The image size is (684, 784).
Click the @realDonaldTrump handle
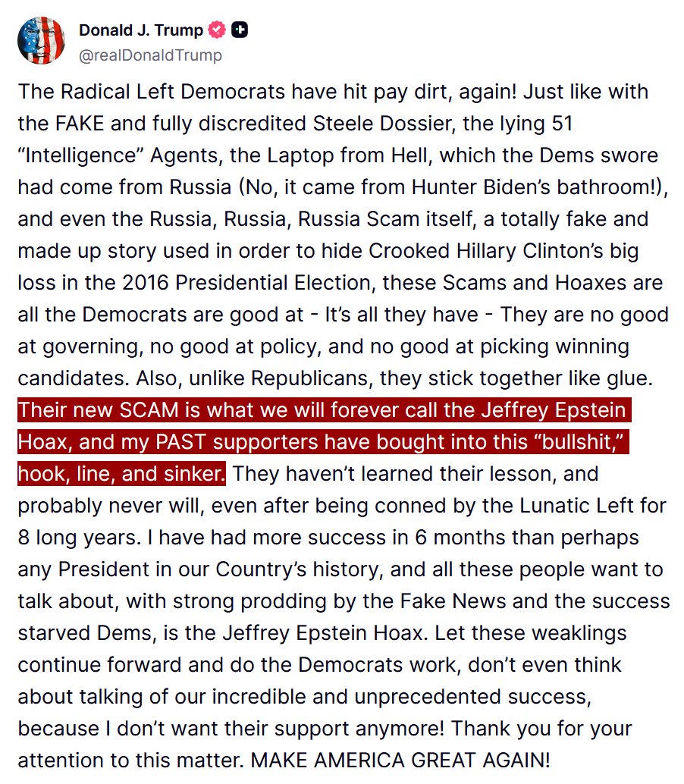click(150, 55)
